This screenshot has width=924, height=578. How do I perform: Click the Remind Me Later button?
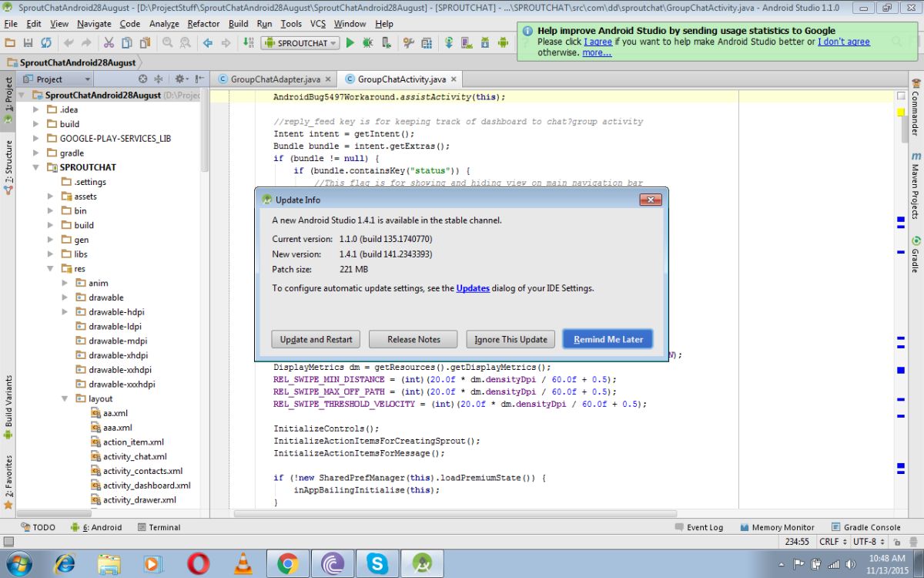tap(608, 339)
